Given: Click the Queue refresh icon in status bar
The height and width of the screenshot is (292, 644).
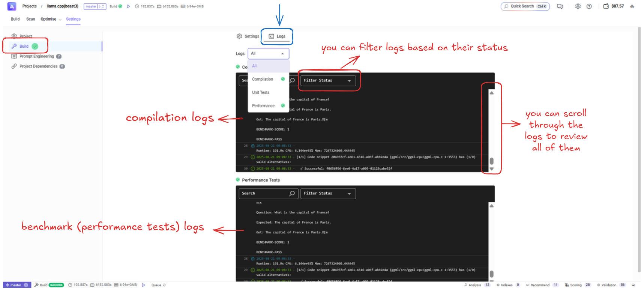Looking at the screenshot, I should [164, 285].
